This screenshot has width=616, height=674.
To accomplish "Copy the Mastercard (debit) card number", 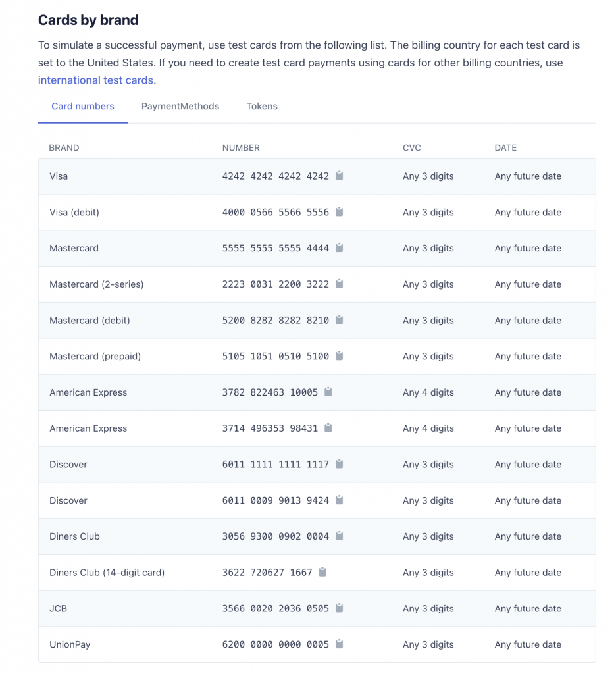I will pos(339,320).
